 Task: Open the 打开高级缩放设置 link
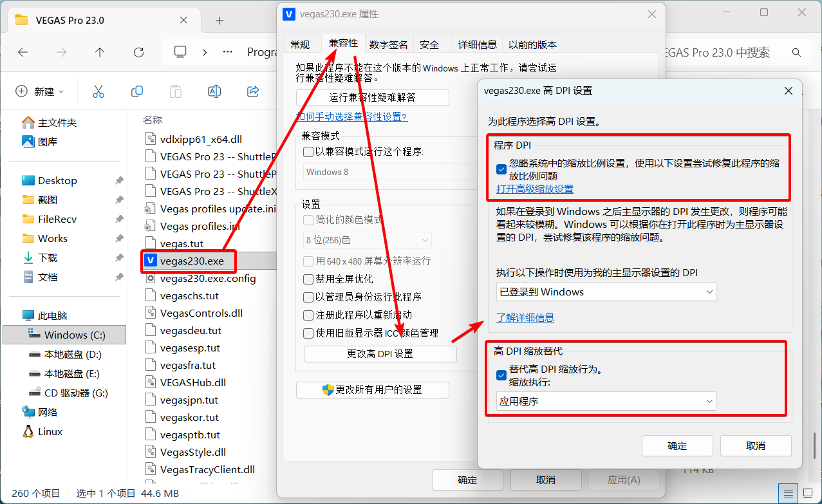pos(535,190)
